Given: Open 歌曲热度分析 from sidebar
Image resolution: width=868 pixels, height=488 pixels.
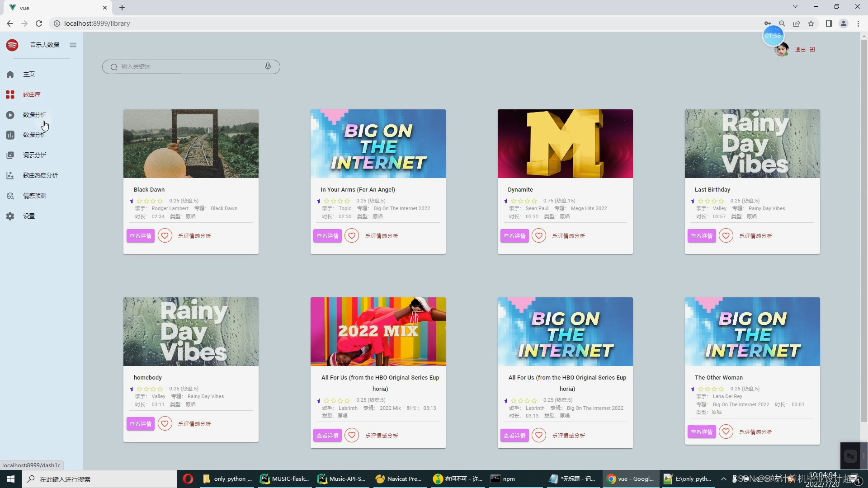Looking at the screenshot, I should [40, 175].
